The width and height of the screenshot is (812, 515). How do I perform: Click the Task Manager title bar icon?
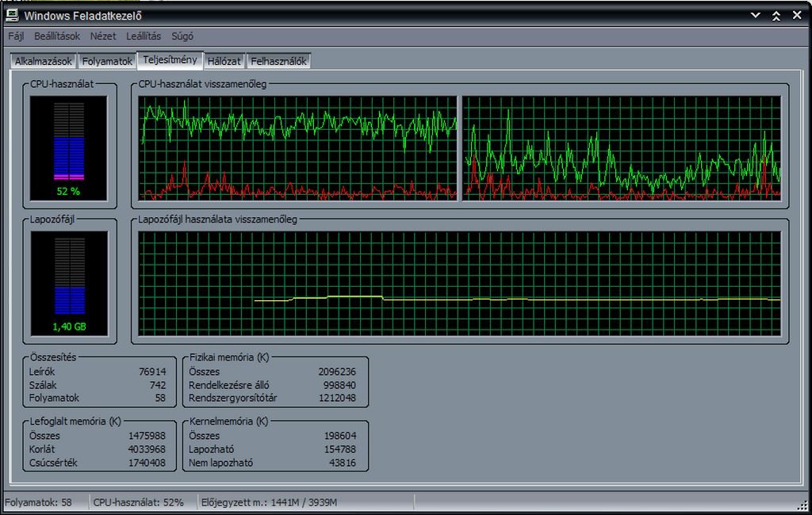click(x=12, y=16)
